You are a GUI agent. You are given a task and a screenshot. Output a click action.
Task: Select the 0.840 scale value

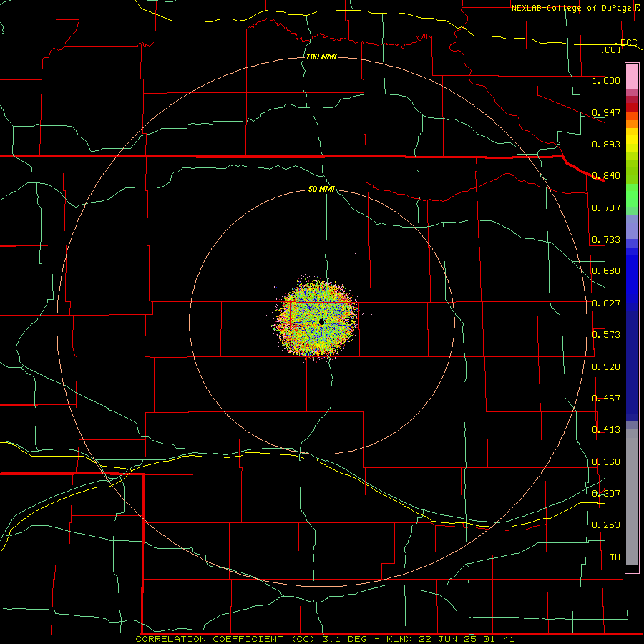coord(606,176)
